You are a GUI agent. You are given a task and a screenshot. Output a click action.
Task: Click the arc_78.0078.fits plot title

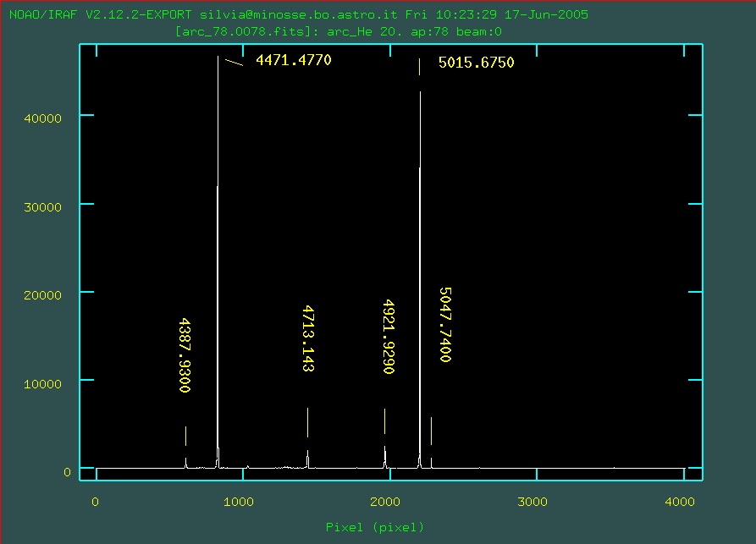pyautogui.click(x=339, y=31)
